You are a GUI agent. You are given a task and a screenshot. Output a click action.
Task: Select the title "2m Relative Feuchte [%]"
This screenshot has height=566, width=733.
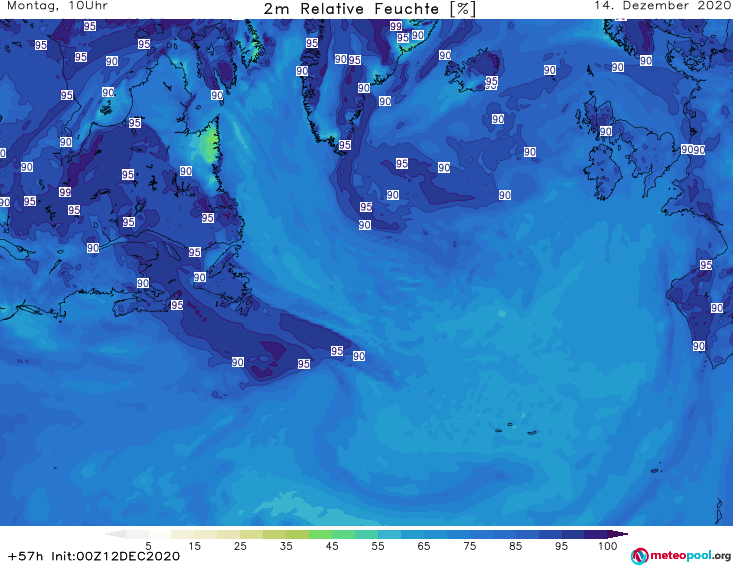tap(370, 9)
